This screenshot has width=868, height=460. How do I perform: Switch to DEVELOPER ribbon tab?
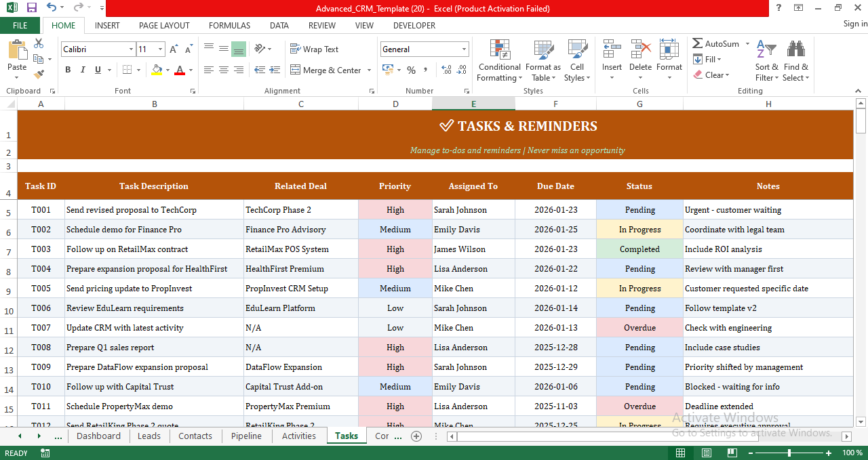[414, 25]
